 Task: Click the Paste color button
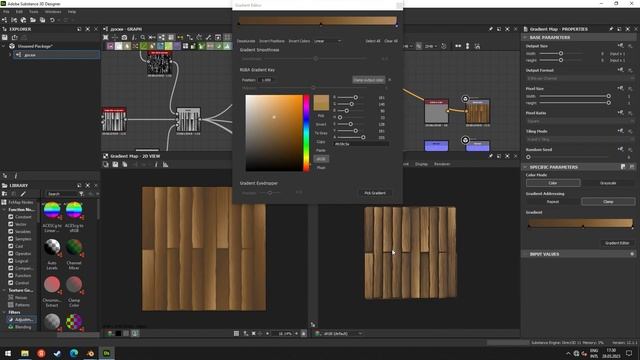tap(321, 151)
